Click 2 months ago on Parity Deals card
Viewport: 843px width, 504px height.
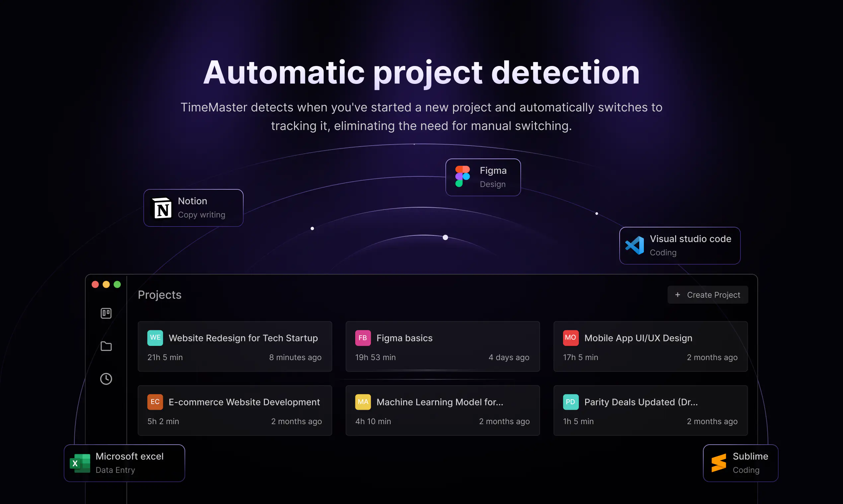(712, 421)
